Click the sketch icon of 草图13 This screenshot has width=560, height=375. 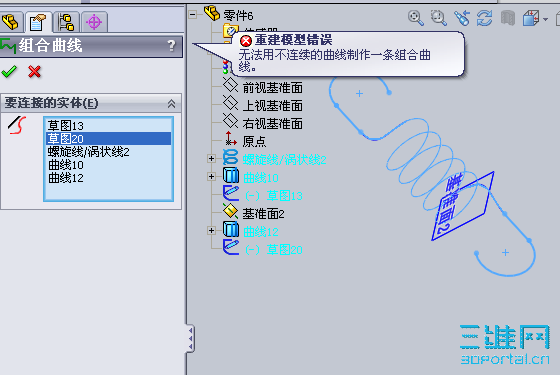pyautogui.click(x=231, y=193)
